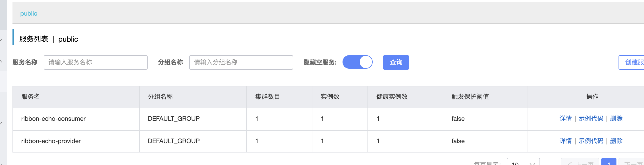The image size is (644, 165).
Task: Open 详情 for ribbon-echo-provider
Action: point(566,141)
